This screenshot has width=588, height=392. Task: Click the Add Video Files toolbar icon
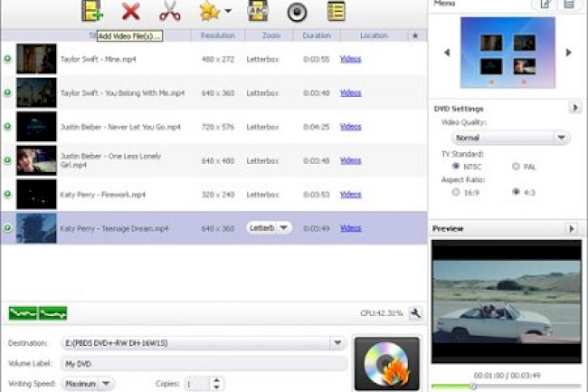click(92, 11)
